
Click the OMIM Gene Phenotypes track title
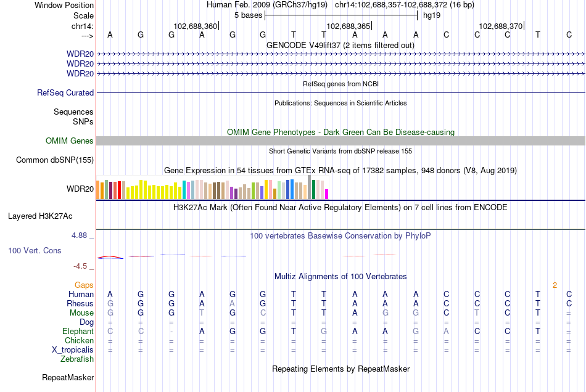coord(340,132)
